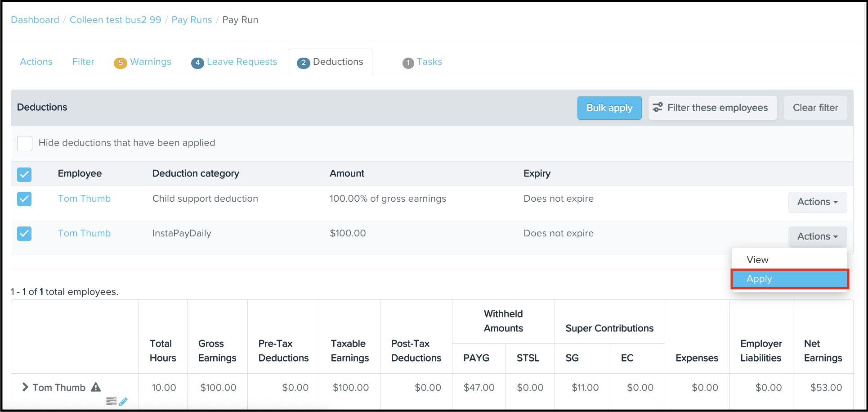The width and height of the screenshot is (868, 412).
Task: Click the grey stacked-rows icon under Tom Thumb
Action: (111, 401)
